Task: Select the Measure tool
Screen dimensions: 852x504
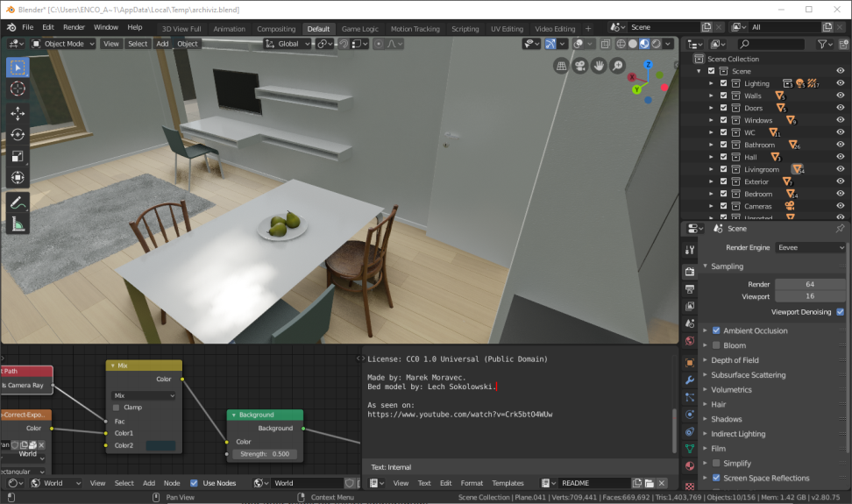Action: [18, 224]
